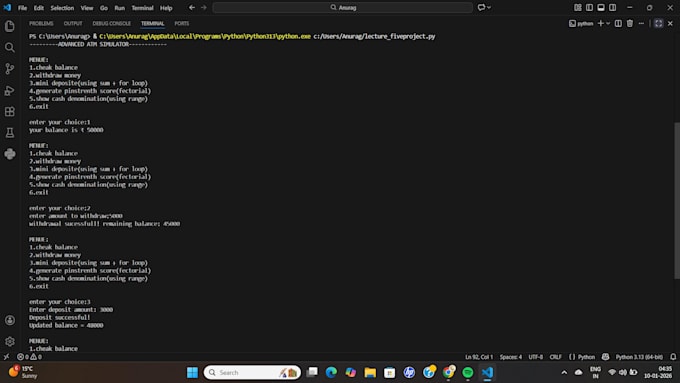Open the Accounts menu

point(10,320)
